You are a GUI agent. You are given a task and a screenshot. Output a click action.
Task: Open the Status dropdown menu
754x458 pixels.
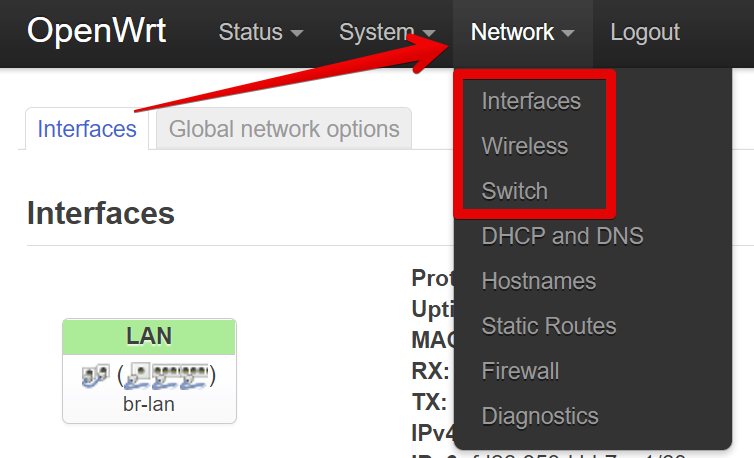pyautogui.click(x=261, y=33)
